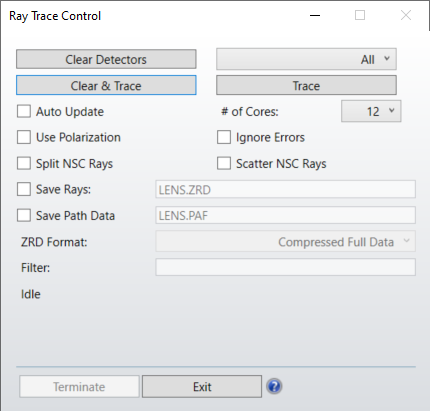Viewport: 430px width, 411px height.
Task: Open the ZRD Format Compressed Full Data dropdown
Action: [x=285, y=241]
